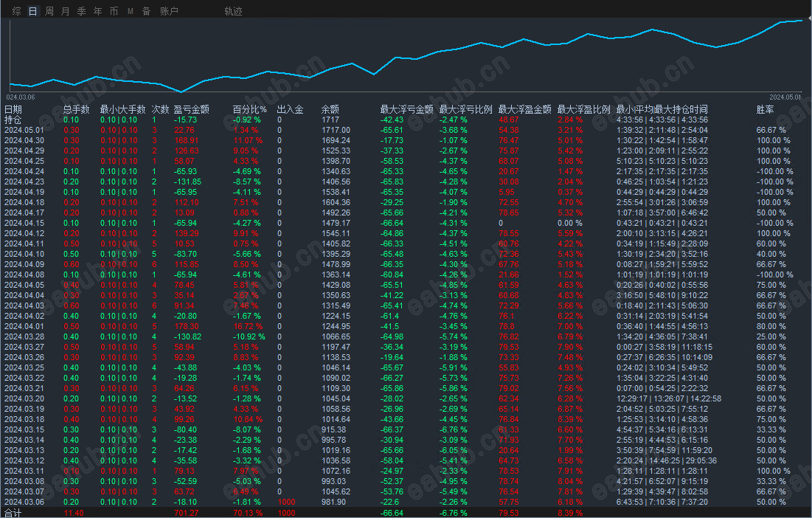Click the equity curve peak near 2024.05.01
The width and height of the screenshot is (812, 518).
(800, 21)
